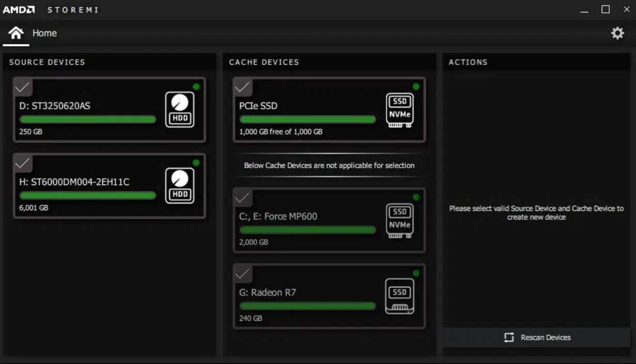
Task: Click the 6,001 GB capacity text
Action: click(34, 208)
